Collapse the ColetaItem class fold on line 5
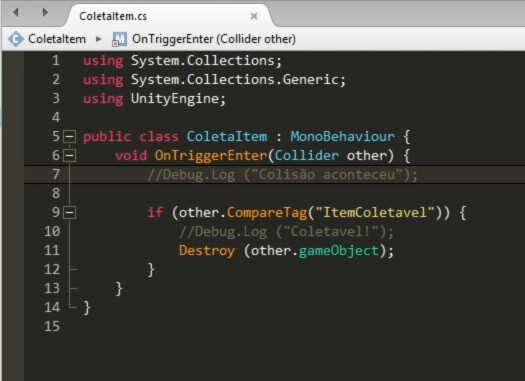The image size is (525, 381). coord(70,137)
